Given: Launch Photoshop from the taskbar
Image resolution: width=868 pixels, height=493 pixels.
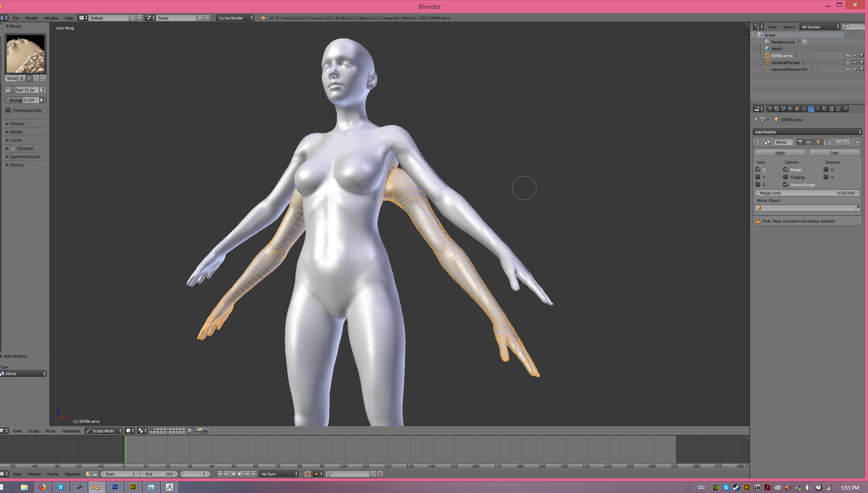Looking at the screenshot, I should pos(115,487).
